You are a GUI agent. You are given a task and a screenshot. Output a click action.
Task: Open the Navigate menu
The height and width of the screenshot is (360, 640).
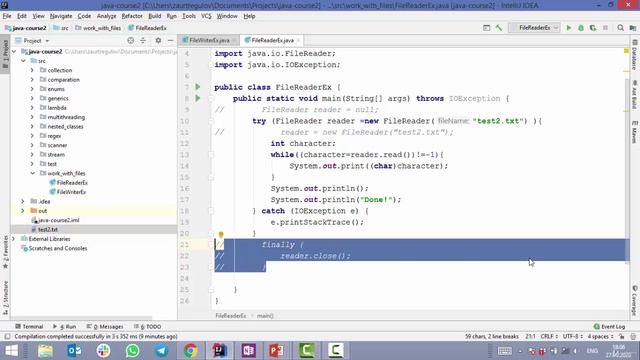point(61,16)
